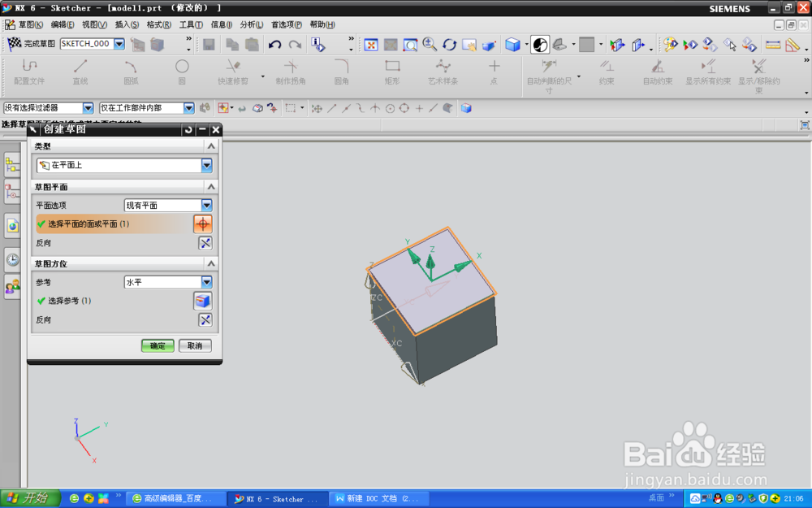Open the View (视图) menu
Screen dimensions: 812x508
tap(94, 24)
